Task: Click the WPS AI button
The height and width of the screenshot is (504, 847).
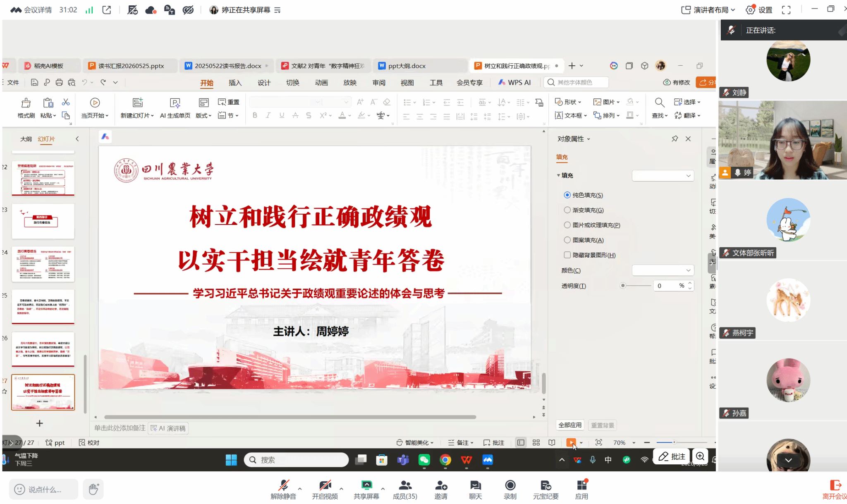Action: [514, 83]
